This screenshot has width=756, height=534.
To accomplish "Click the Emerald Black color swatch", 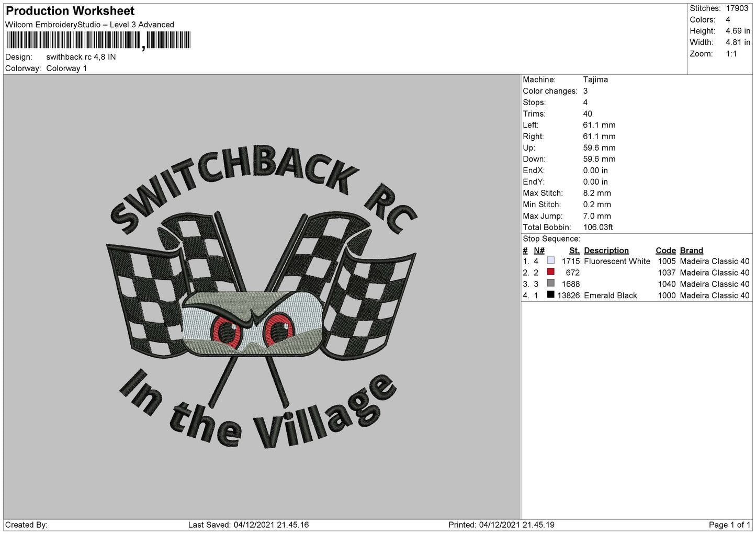I will (x=550, y=295).
